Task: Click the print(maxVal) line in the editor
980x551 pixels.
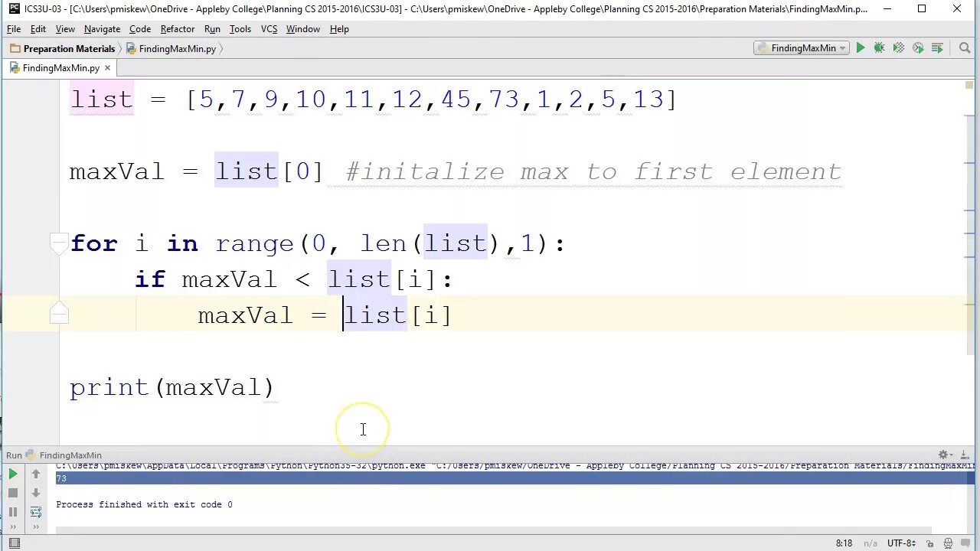Action: (171, 387)
